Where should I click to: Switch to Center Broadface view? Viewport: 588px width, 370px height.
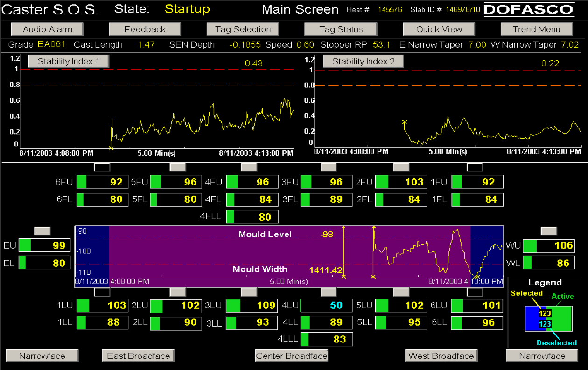(x=292, y=356)
